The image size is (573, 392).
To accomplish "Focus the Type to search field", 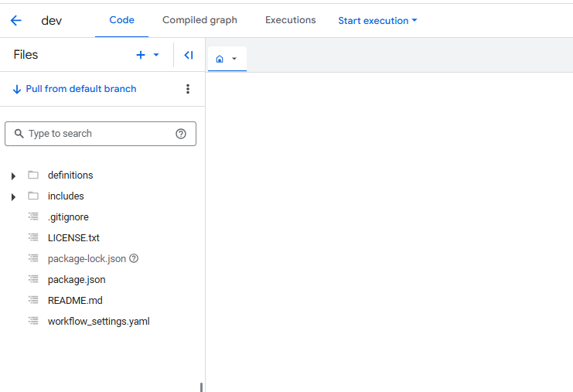I will (x=101, y=134).
